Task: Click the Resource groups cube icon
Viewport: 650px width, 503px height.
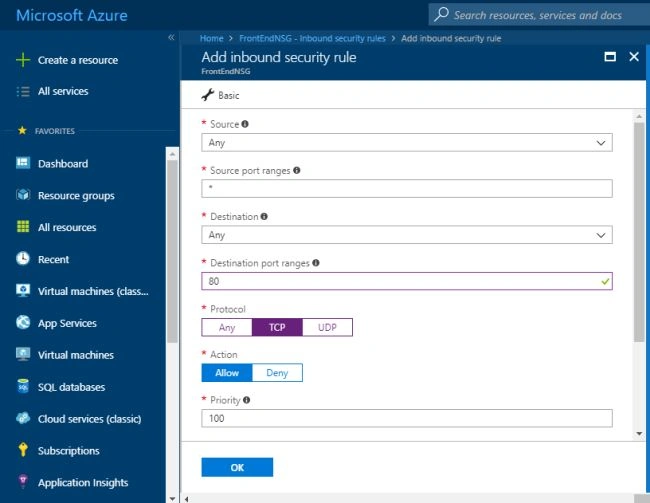Action: tap(23, 194)
